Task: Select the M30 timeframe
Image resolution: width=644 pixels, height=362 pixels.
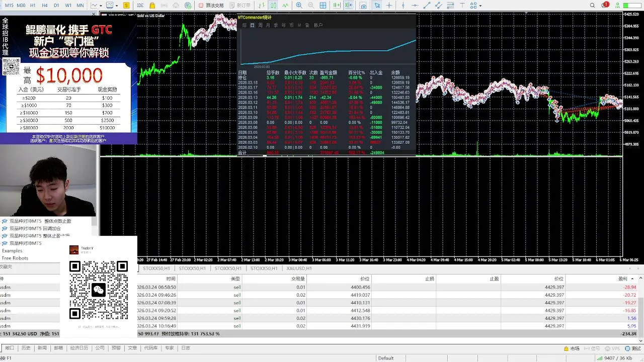Action: (x=21, y=5)
